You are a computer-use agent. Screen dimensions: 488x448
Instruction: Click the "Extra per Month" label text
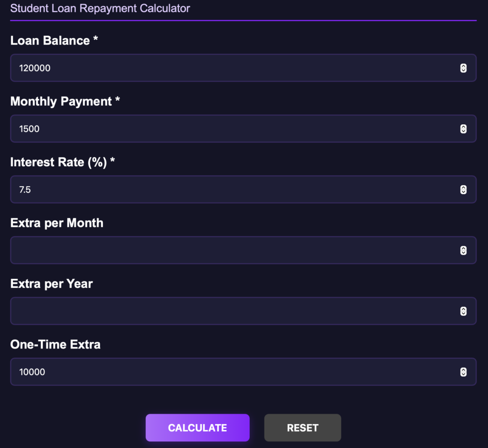(x=57, y=223)
